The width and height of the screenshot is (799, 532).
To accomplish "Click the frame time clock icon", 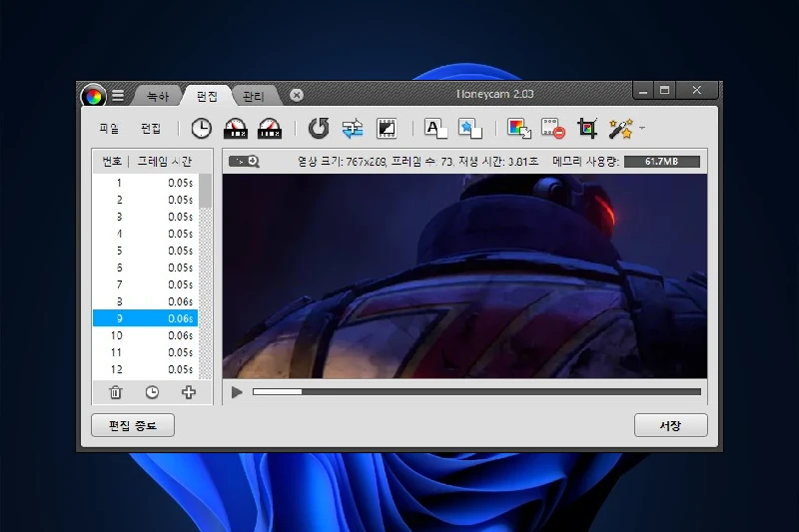I will point(202,129).
